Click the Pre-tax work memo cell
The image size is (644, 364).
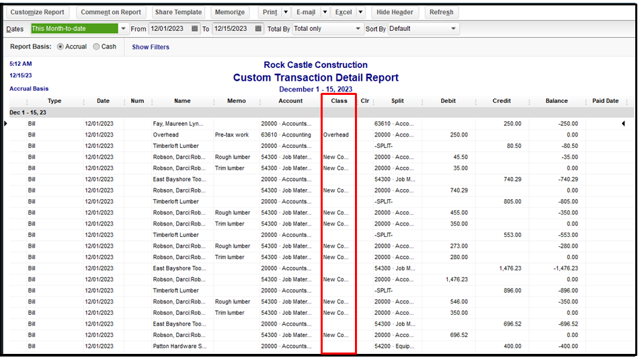click(232, 135)
